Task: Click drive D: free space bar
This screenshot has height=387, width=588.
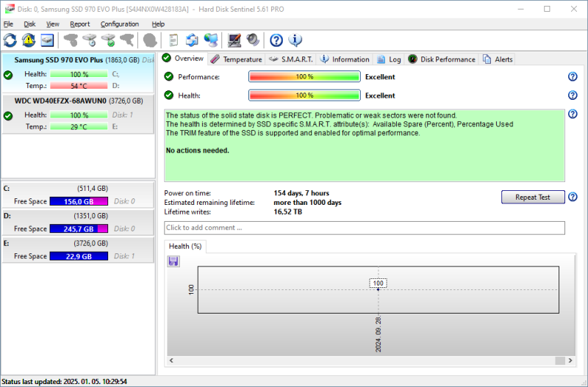Action: [79, 228]
